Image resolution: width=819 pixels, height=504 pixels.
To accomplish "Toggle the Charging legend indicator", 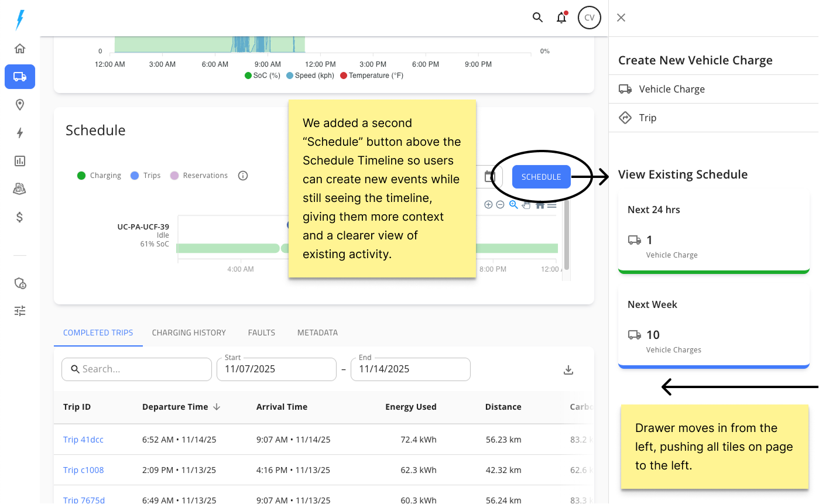I will tap(82, 175).
